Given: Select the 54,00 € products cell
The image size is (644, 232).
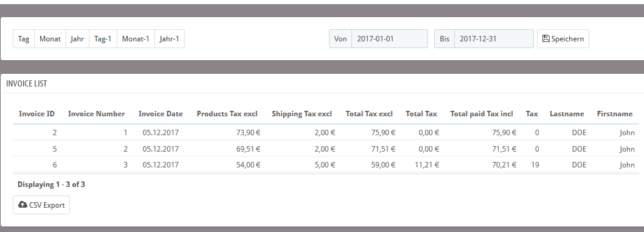Looking at the screenshot, I should pyautogui.click(x=248, y=164).
